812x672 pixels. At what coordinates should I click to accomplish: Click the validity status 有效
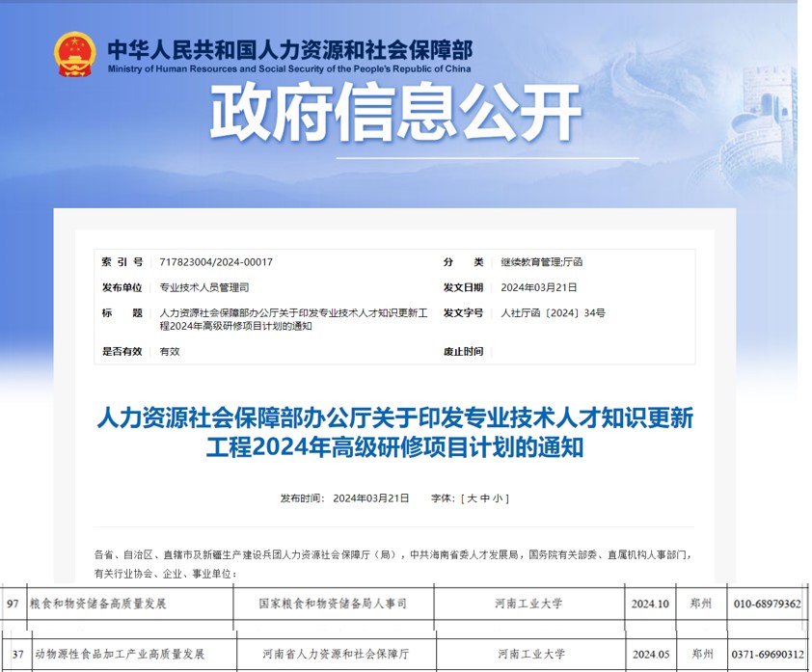(x=170, y=352)
